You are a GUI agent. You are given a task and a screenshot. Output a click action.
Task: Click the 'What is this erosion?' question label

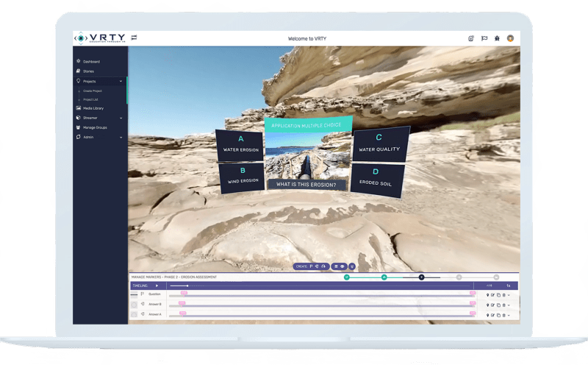306,185
